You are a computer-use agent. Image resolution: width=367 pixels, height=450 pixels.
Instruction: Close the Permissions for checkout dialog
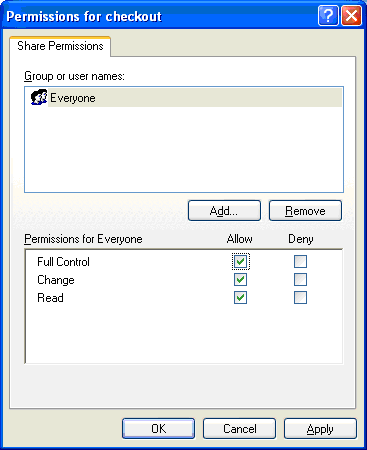[351, 15]
